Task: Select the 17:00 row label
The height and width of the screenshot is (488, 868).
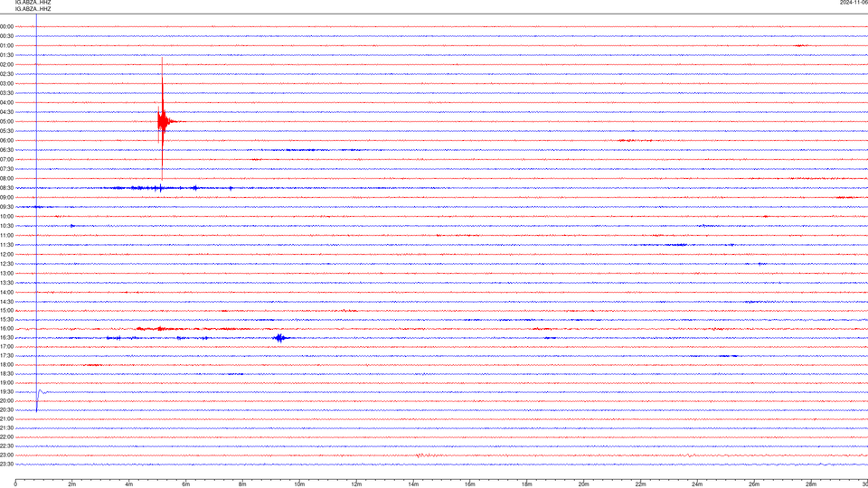Action: tap(6, 347)
